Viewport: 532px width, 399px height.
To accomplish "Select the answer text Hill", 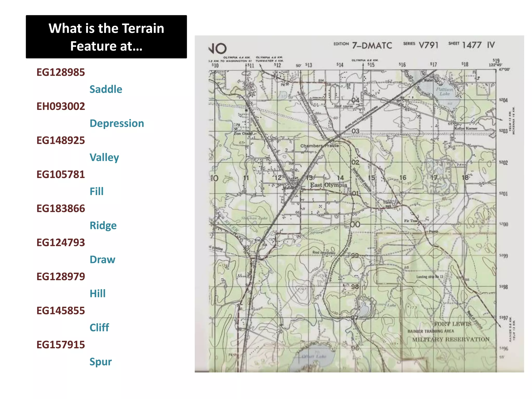I will click(97, 294).
